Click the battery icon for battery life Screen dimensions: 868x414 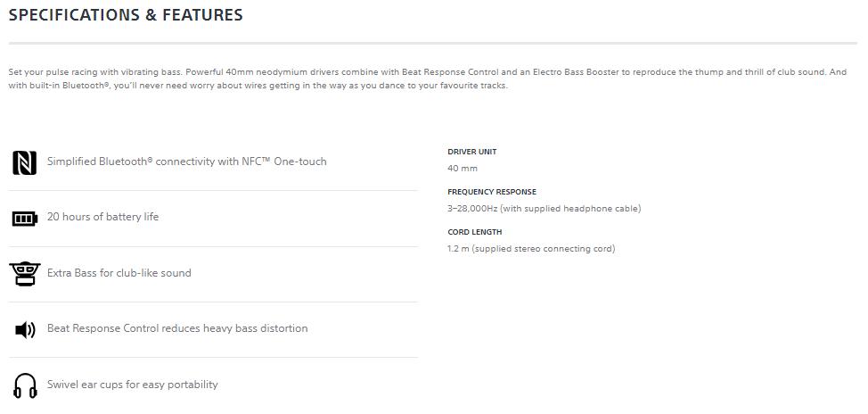[25, 218]
